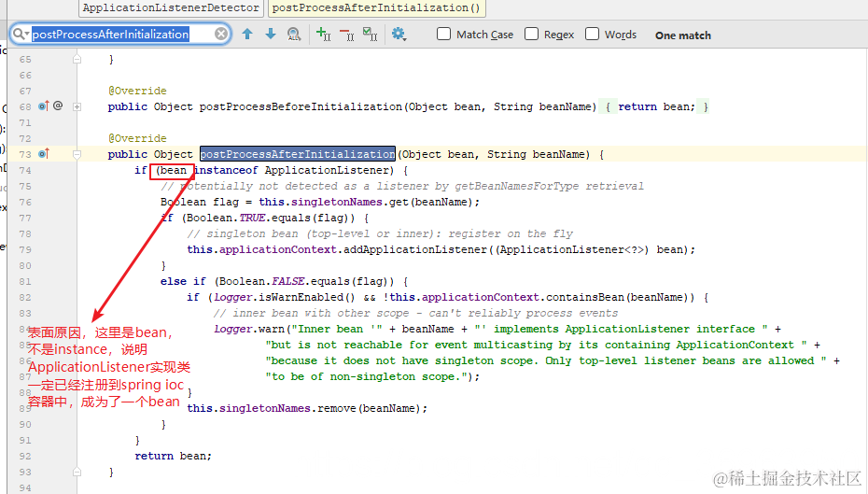Click return bean statement line 92
This screenshot has height=494, width=868.
click(174, 456)
